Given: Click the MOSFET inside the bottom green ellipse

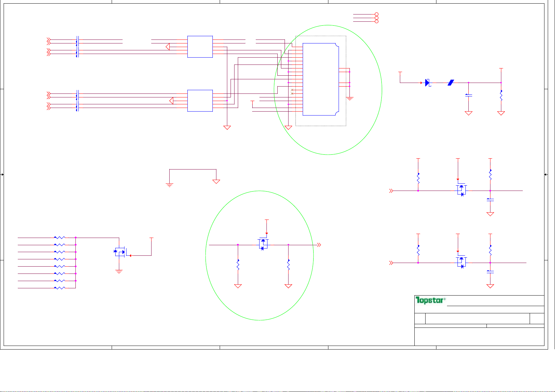Looking at the screenshot, I should (x=263, y=244).
